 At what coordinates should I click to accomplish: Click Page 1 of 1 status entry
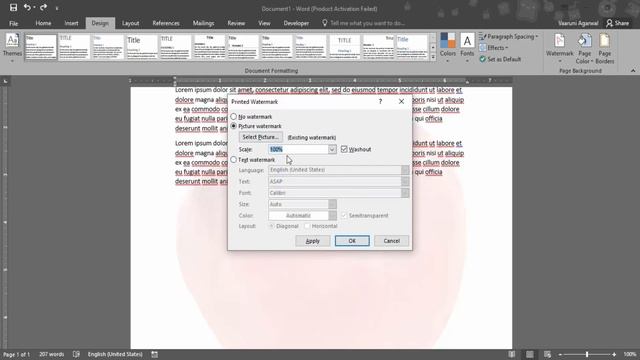[17, 354]
